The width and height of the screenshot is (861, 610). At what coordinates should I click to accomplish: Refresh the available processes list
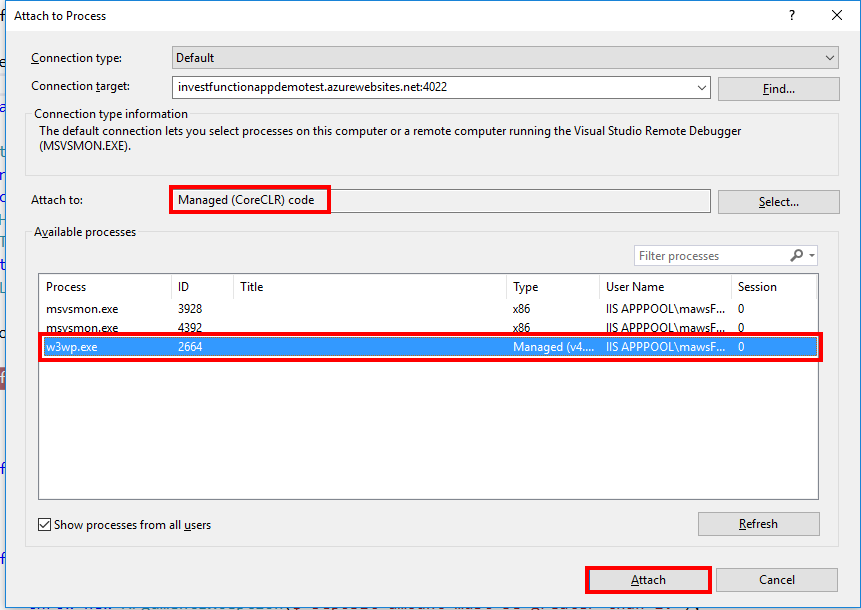tap(758, 523)
